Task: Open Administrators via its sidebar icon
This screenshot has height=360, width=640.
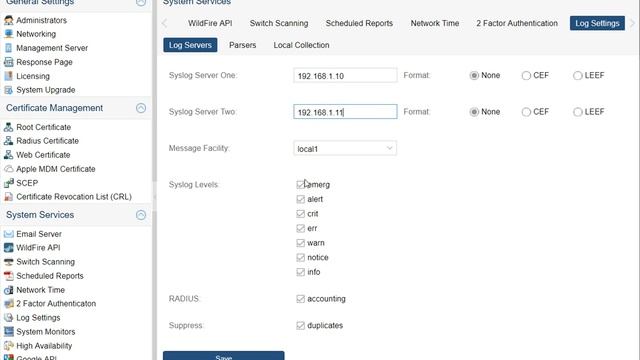Action: (x=9, y=20)
